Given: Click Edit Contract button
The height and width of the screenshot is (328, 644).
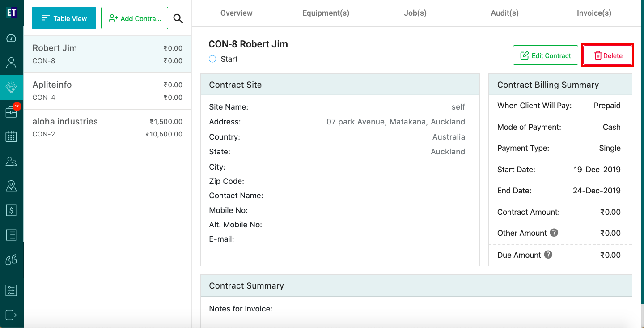Looking at the screenshot, I should pos(546,55).
